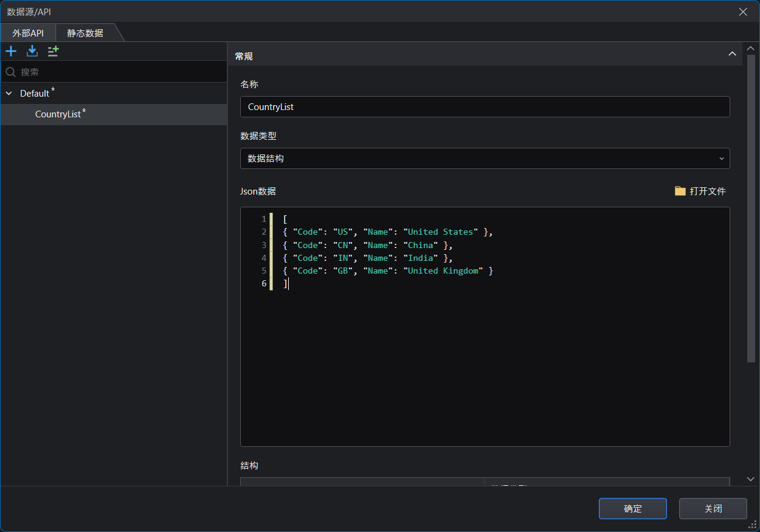The height and width of the screenshot is (532, 760).
Task: Click the JSON line containing "China"
Action: click(x=368, y=245)
